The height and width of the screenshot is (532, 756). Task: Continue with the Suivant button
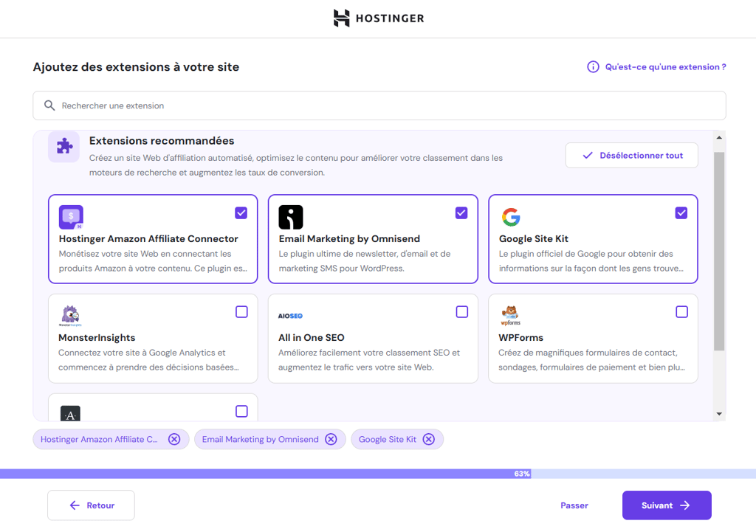click(667, 505)
